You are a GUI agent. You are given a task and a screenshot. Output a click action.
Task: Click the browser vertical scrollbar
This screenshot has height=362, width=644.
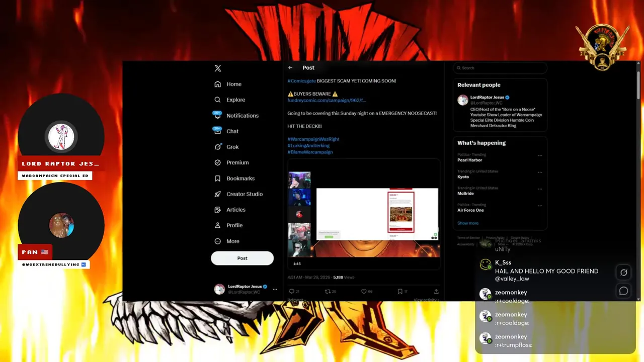click(639, 85)
